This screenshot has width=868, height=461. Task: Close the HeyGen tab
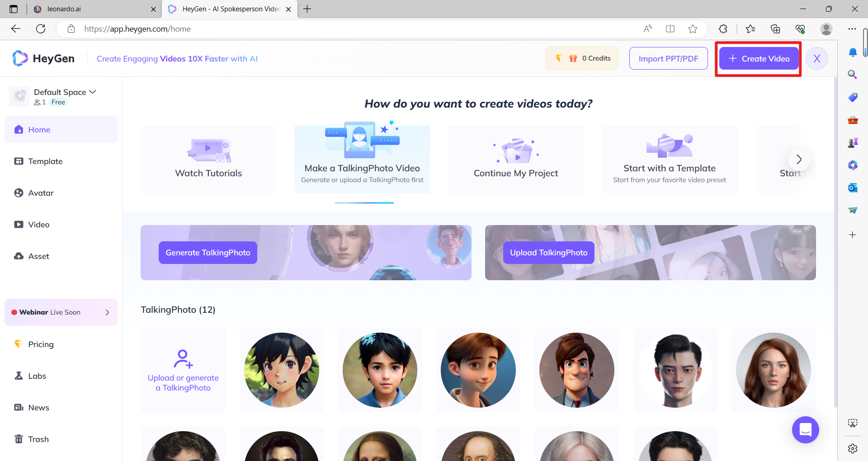[288, 9]
